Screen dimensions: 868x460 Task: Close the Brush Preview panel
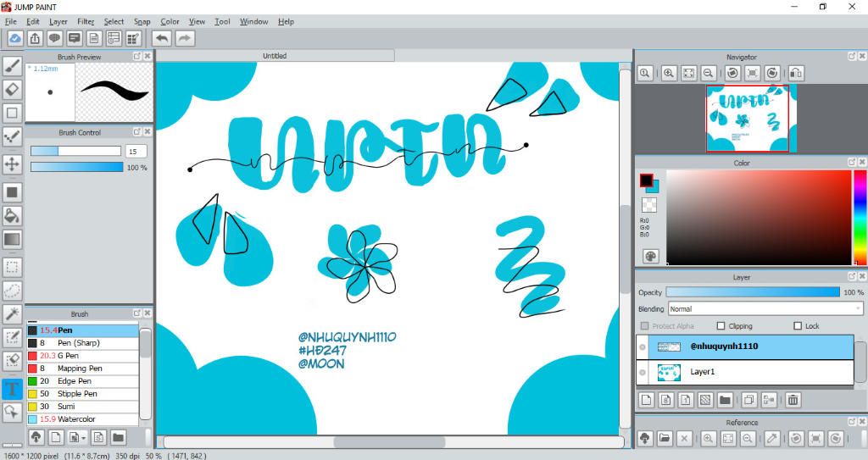[147, 57]
